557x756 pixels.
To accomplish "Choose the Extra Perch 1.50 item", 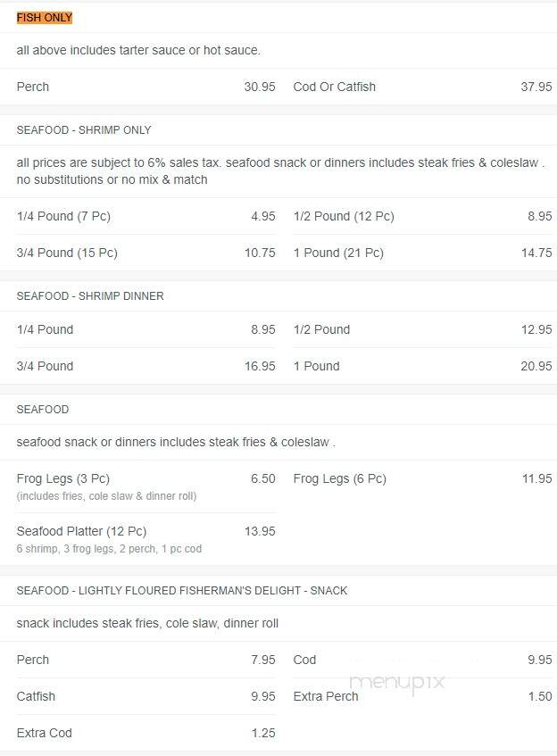I will (422, 697).
